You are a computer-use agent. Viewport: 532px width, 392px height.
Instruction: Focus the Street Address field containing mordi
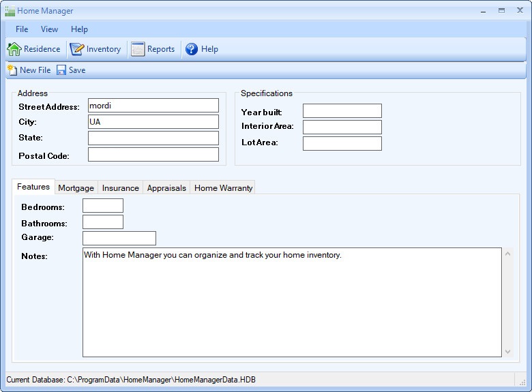(153, 106)
